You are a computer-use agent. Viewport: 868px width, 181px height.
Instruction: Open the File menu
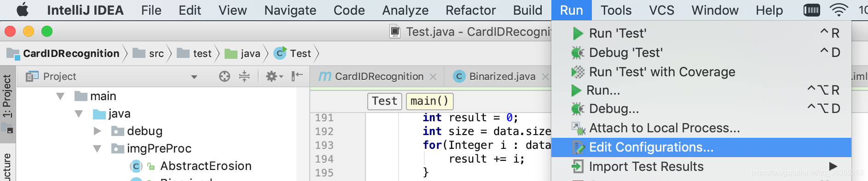coord(151,10)
